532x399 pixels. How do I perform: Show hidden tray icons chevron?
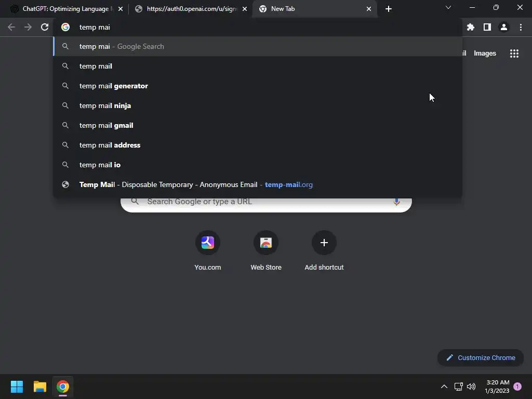tap(444, 387)
